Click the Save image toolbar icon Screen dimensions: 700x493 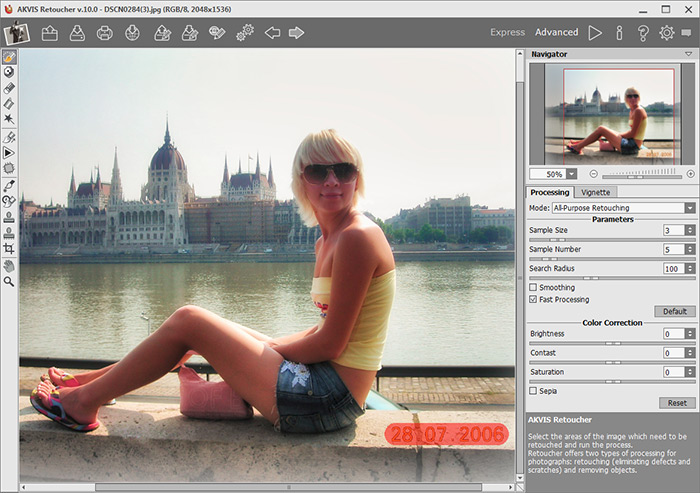[x=77, y=33]
